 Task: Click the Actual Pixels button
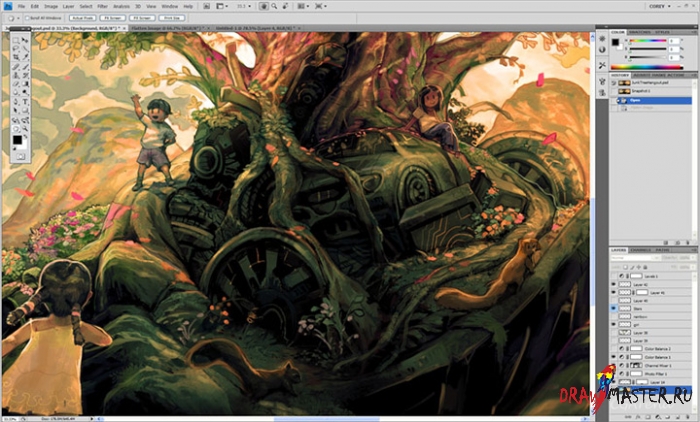(83, 18)
